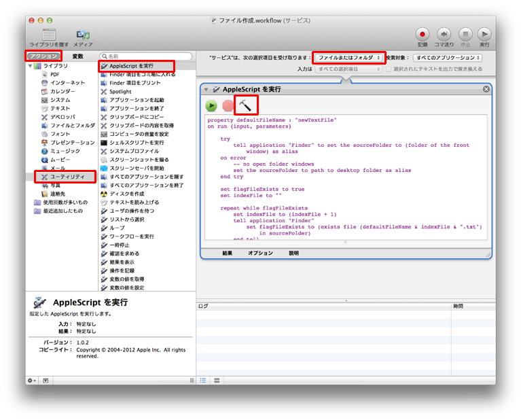Click the Hide Library toolbar icon
The height and width of the screenshot is (420, 521).
tap(49, 35)
